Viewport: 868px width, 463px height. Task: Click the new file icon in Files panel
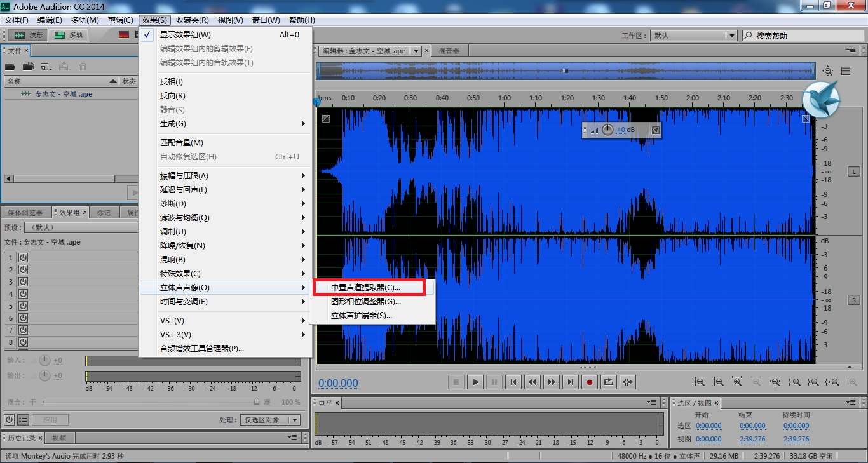click(x=46, y=66)
